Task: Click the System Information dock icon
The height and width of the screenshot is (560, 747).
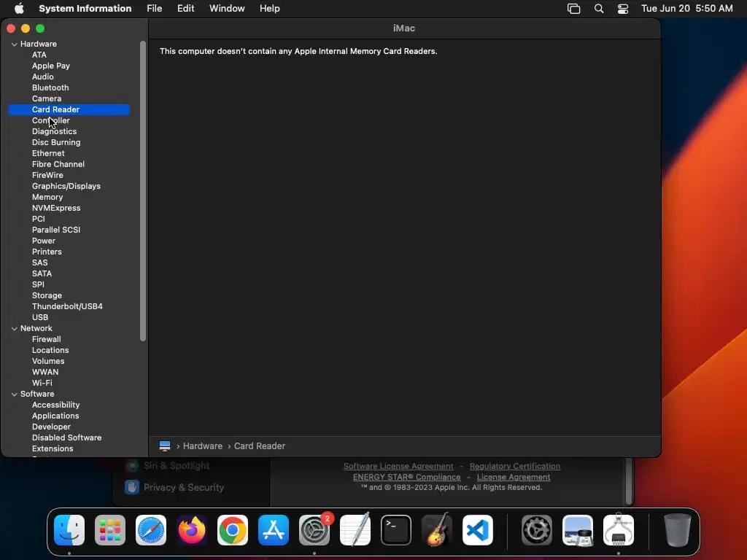Action: pos(619,530)
